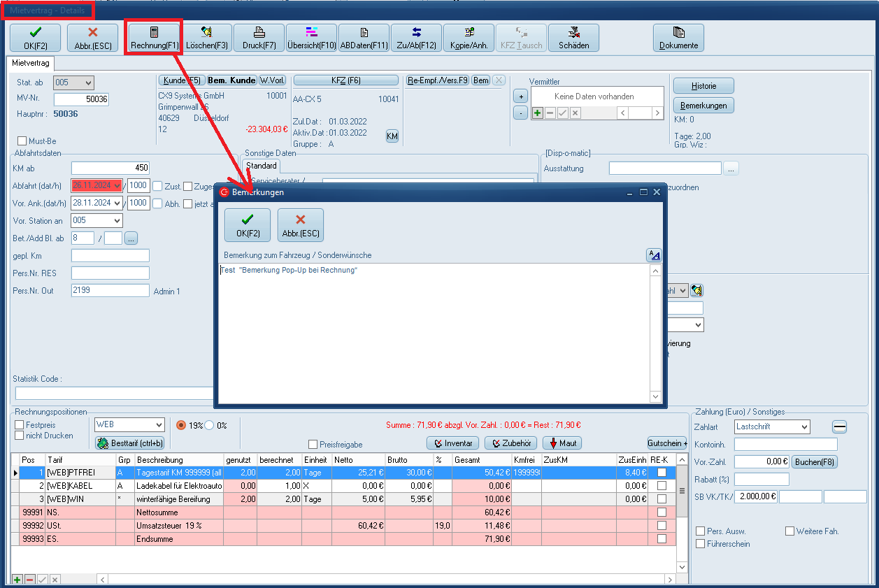The image size is (879, 588).
Task: Check the Führerschein checkbox
Action: (701, 544)
